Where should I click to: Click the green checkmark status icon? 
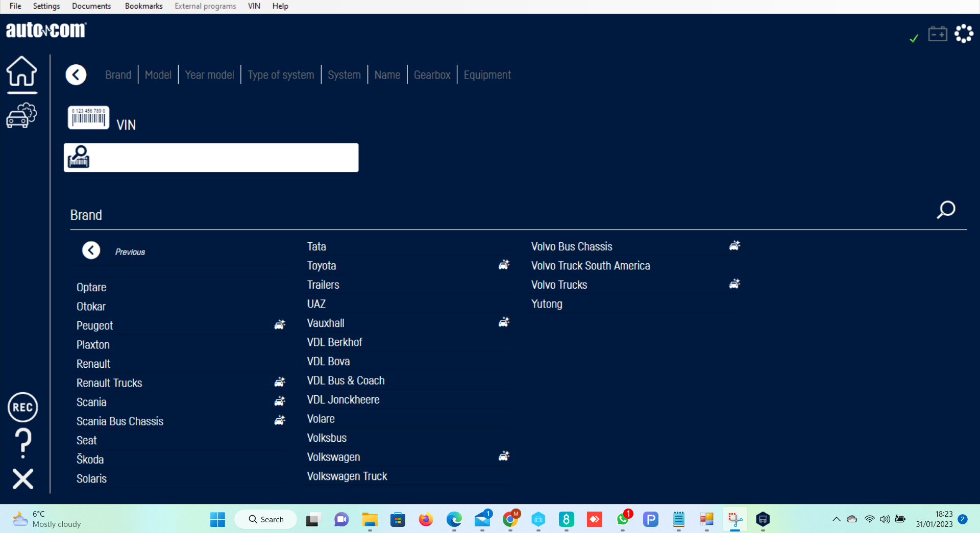click(914, 38)
